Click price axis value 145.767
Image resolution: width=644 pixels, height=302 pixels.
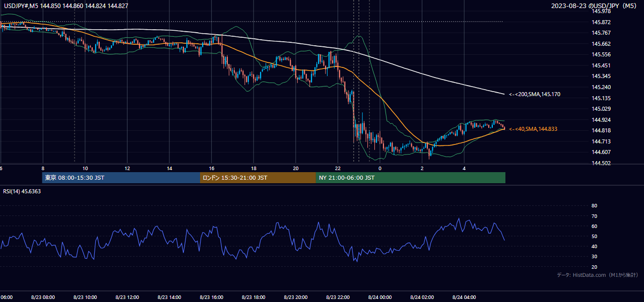(x=601, y=33)
